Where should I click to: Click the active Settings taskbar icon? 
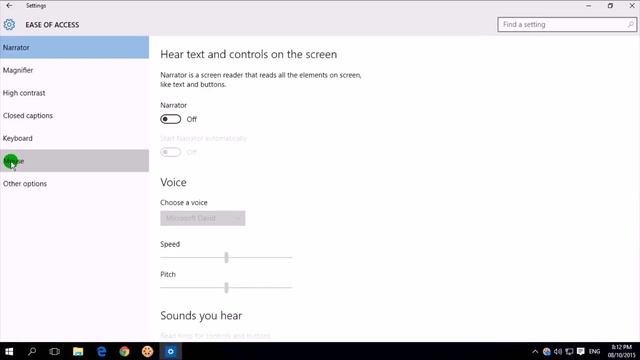coord(171,351)
